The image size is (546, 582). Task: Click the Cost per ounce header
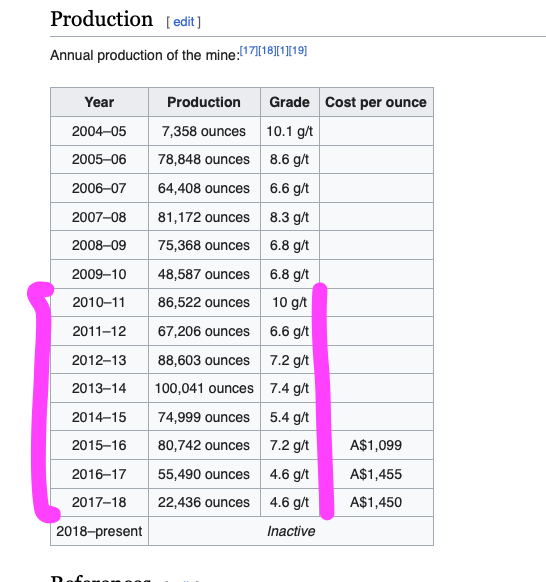376,102
